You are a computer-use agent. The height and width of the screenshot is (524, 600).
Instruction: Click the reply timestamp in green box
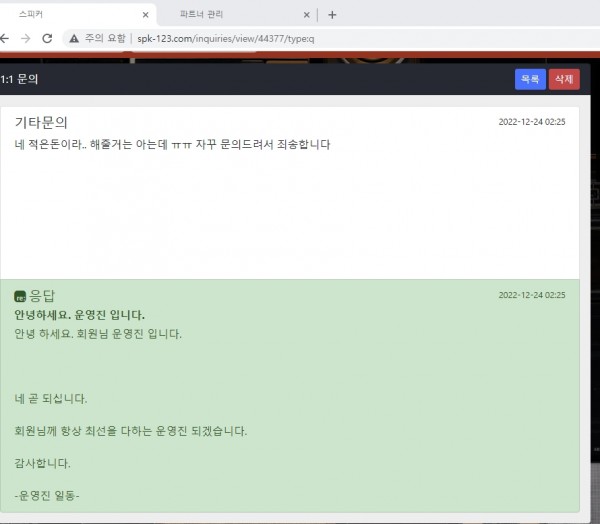pos(532,296)
